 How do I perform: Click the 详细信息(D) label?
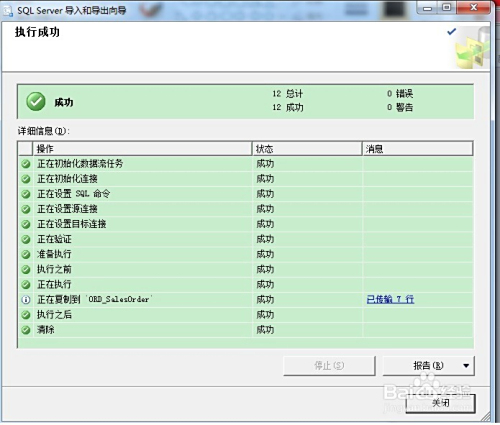44,131
